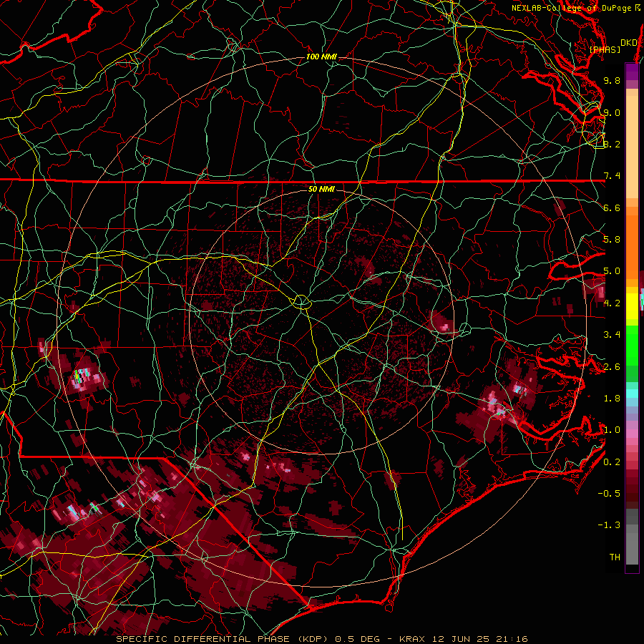
Task: Click the cyan segment of the color bar
Action: [x=632, y=393]
